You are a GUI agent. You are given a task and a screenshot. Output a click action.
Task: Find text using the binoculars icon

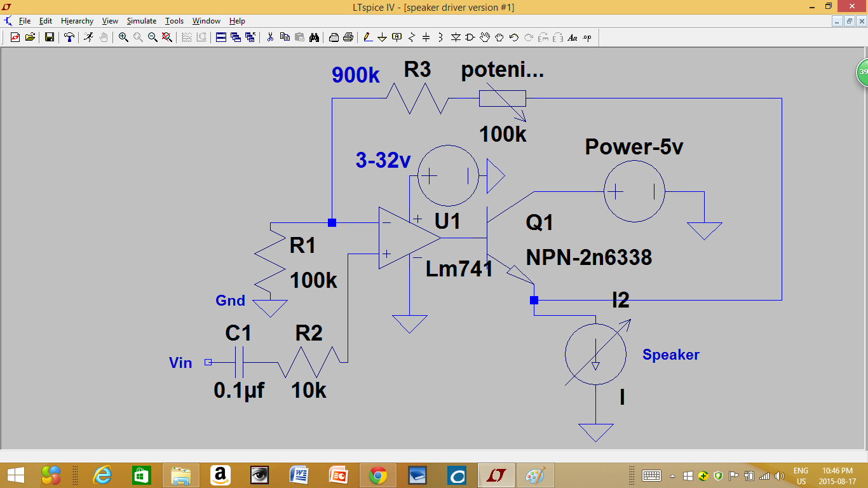click(x=315, y=37)
